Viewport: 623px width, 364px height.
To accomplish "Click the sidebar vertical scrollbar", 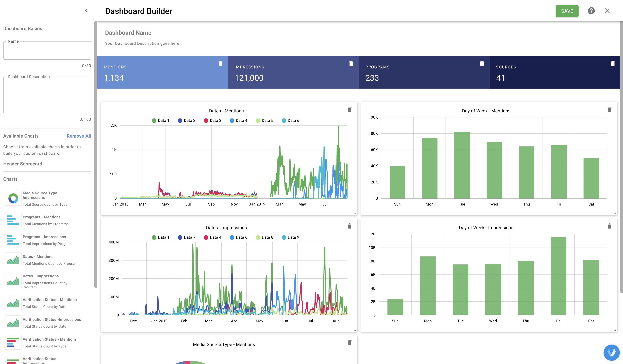I will tap(96, 154).
